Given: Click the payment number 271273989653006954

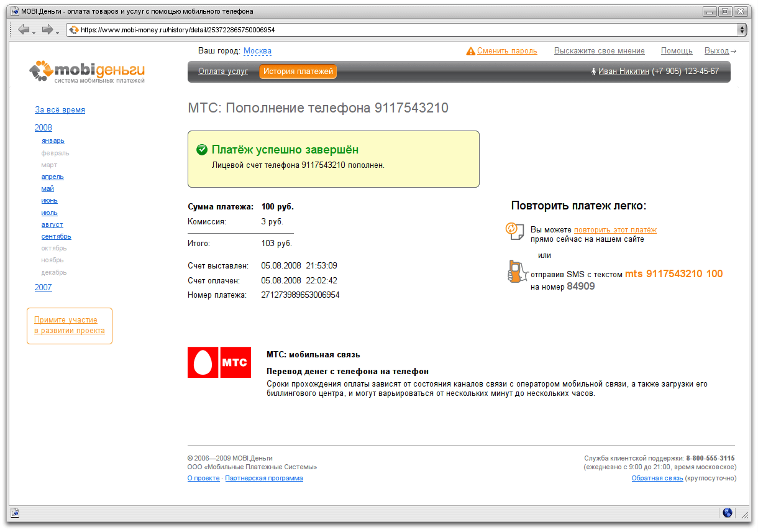Looking at the screenshot, I should click(x=301, y=295).
